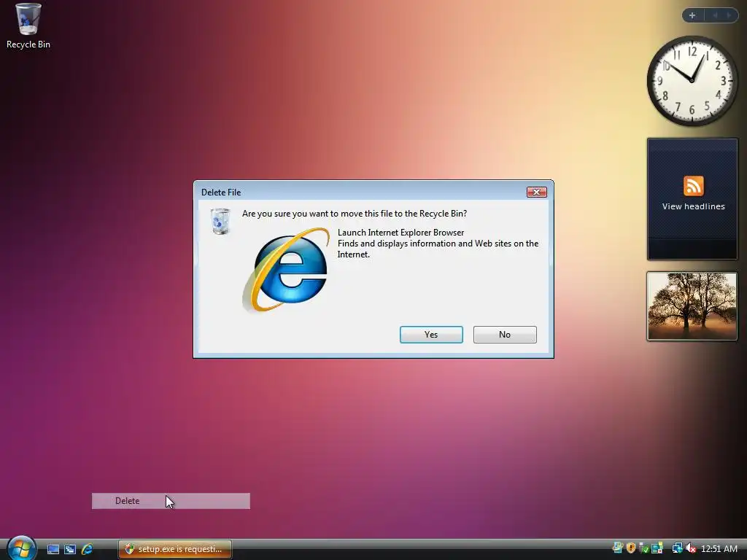Click the muted volume speaker tray icon
Image resolution: width=747 pixels, height=560 pixels.
[x=691, y=548]
